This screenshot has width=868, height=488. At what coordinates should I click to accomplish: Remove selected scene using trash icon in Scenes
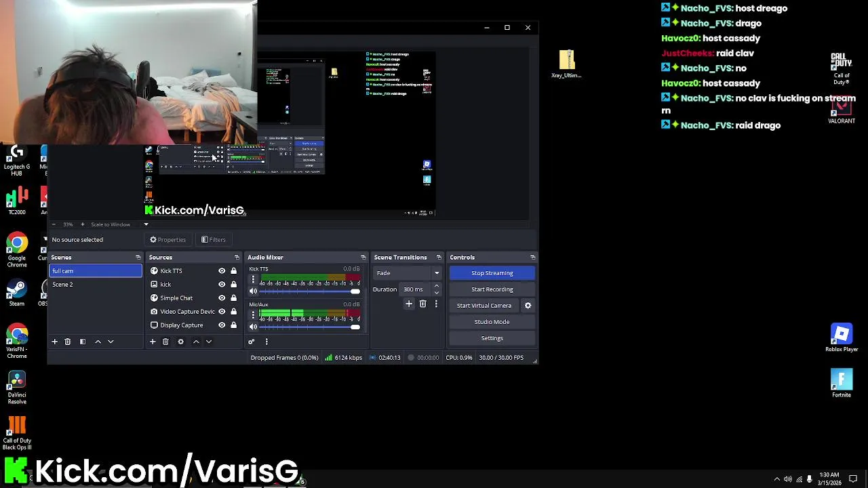(68, 342)
